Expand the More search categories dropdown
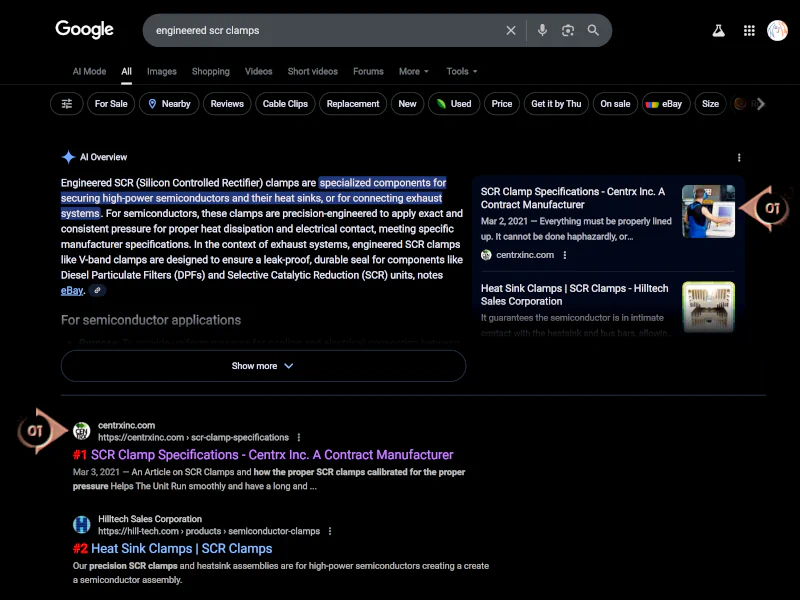The height and width of the screenshot is (600, 800). [x=413, y=72]
